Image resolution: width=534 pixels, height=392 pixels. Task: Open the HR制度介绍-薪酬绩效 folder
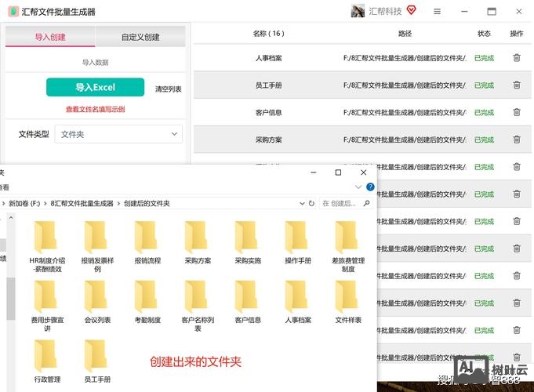(x=47, y=246)
